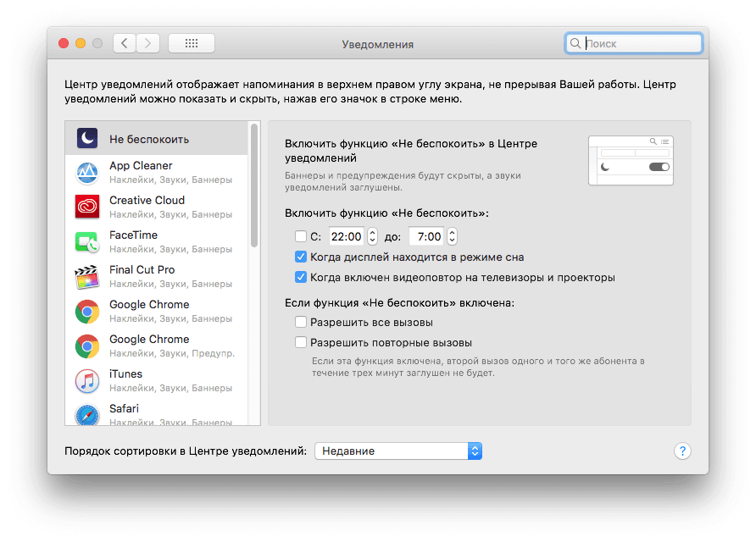
Task: Open the 'Недавние' sort order dropdown
Action: 397,451
